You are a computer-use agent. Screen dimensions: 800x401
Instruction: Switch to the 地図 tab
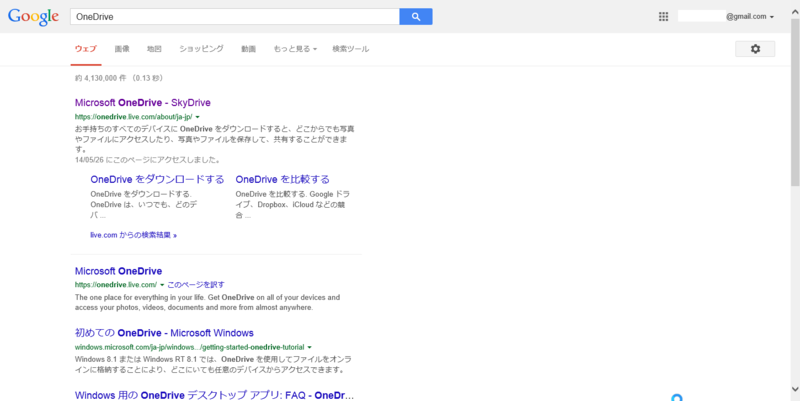point(154,49)
